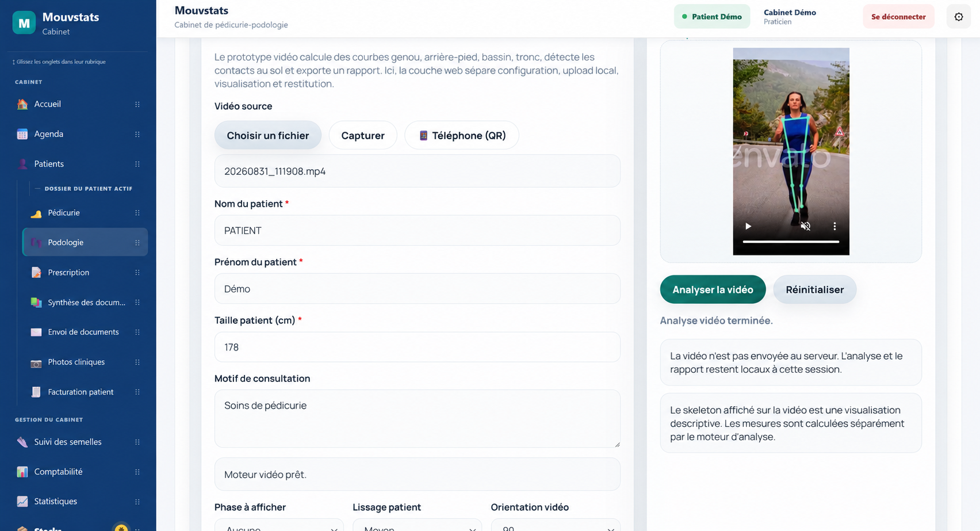Click the Nom du patient field
The height and width of the screenshot is (531, 980).
417,230
